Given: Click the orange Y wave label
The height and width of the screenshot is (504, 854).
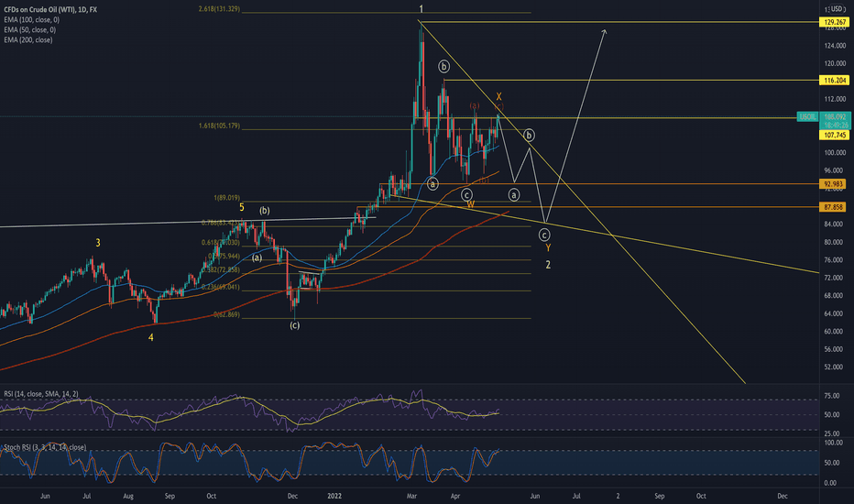Looking at the screenshot, I should (x=548, y=248).
